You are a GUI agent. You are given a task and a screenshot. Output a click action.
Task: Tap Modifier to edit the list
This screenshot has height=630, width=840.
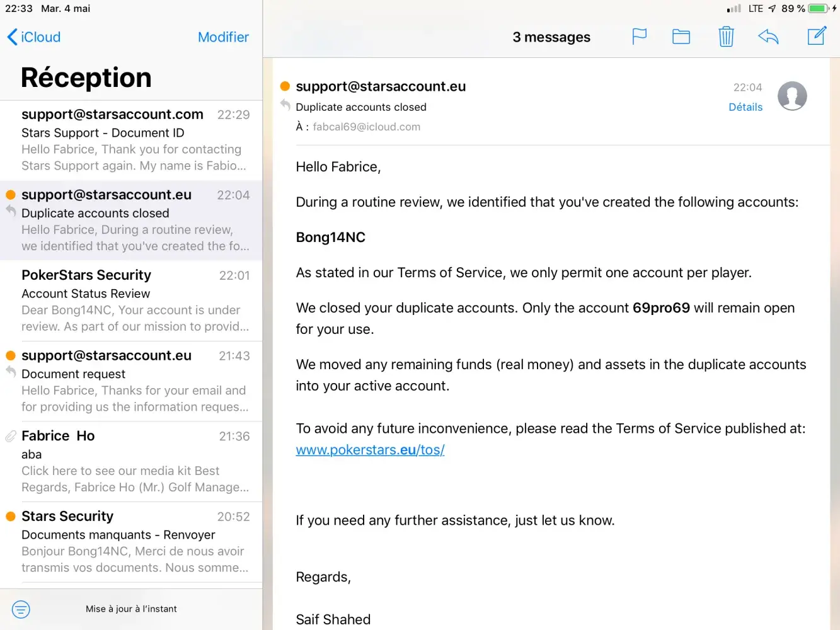tap(223, 37)
